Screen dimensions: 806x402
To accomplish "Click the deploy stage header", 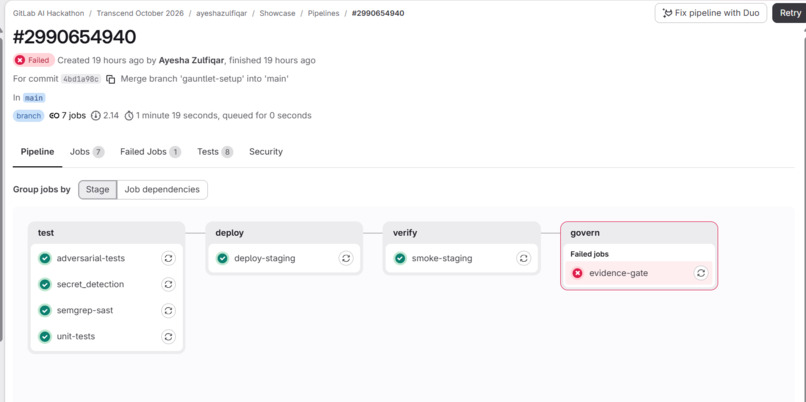I will point(284,233).
